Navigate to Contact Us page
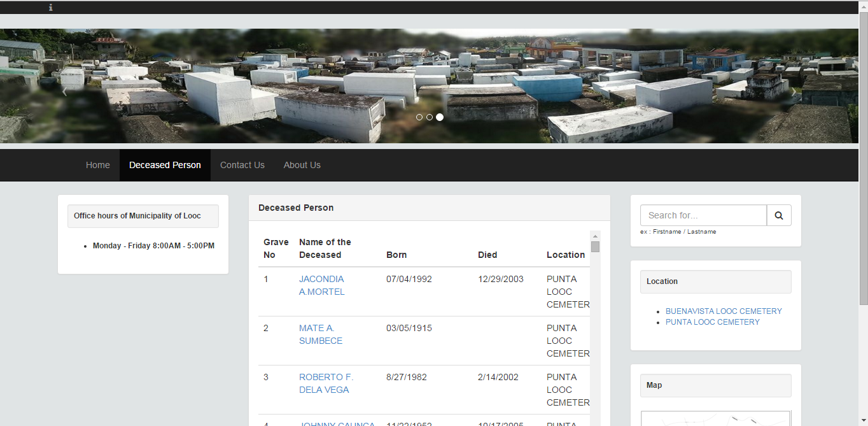Screen dimensions: 868x426 coord(242,165)
